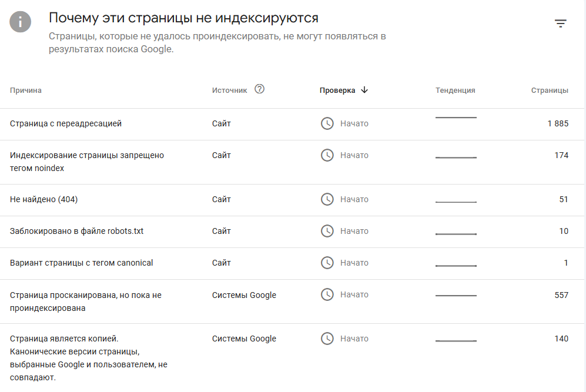The height and width of the screenshot is (392, 586).
Task: Click the info icon beside the heading
Action: [x=21, y=22]
